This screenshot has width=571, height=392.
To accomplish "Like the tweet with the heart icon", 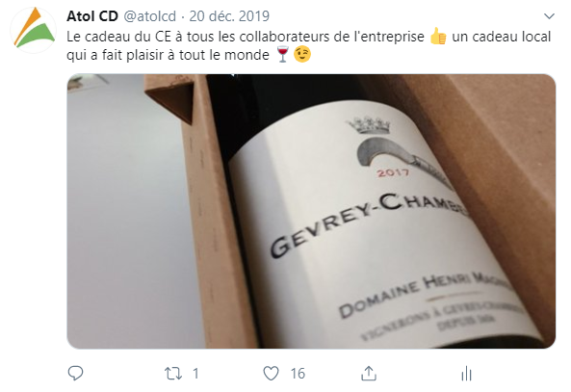I will pos(271,374).
